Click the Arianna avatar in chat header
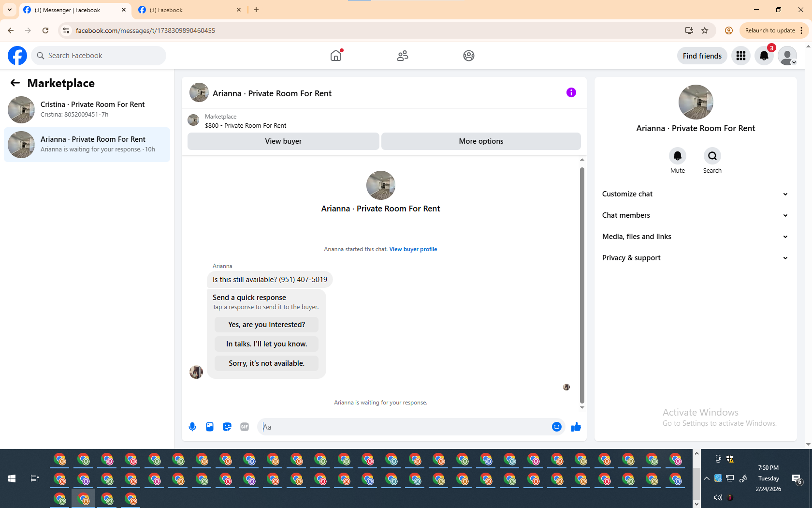The height and width of the screenshot is (508, 812). coord(199,92)
